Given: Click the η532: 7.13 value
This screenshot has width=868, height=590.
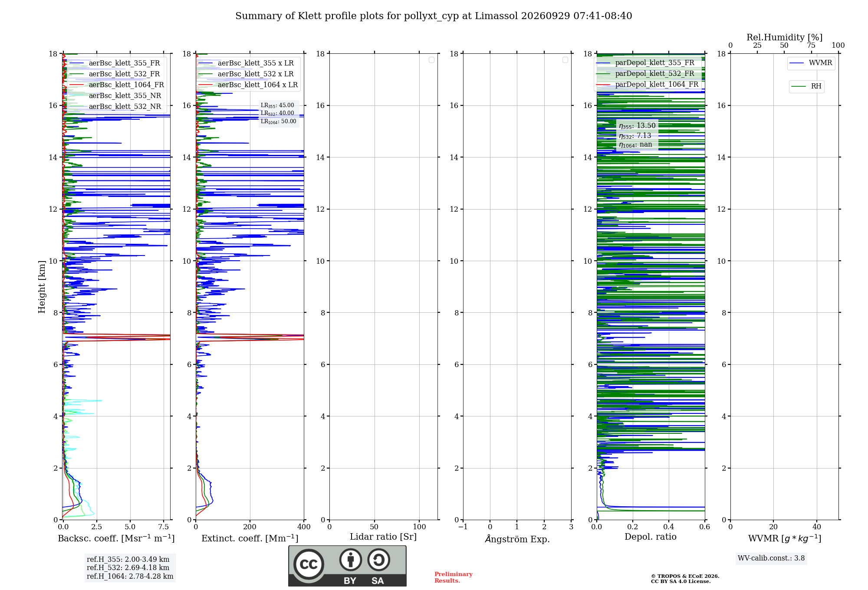Looking at the screenshot, I should pos(635,136).
